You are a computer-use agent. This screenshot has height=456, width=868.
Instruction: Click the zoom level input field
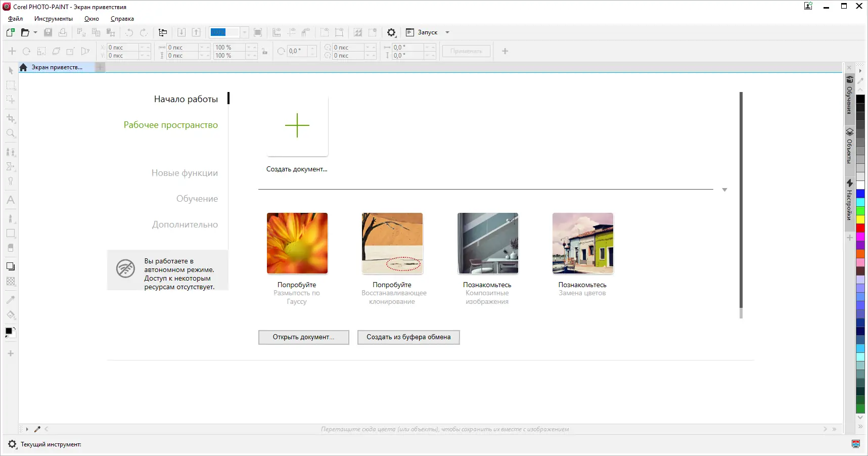coord(224,32)
